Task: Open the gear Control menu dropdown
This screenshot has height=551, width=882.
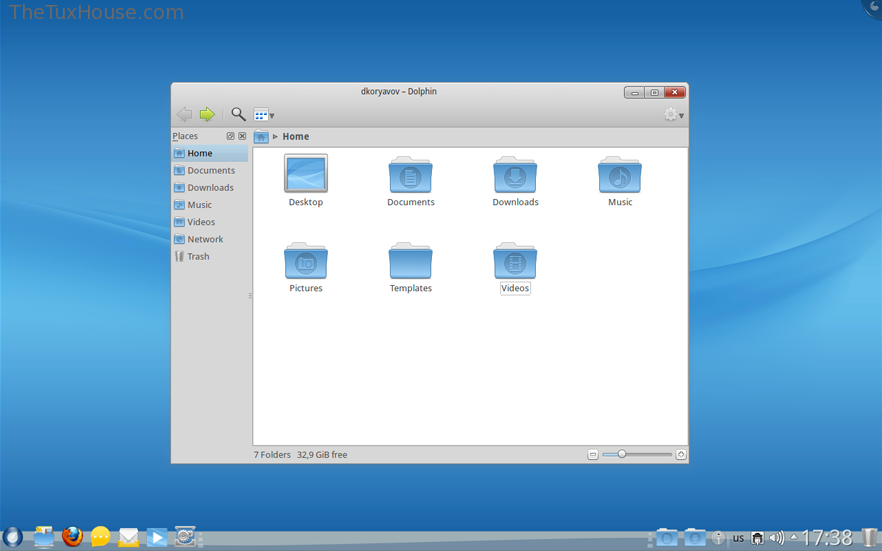Action: coord(674,115)
